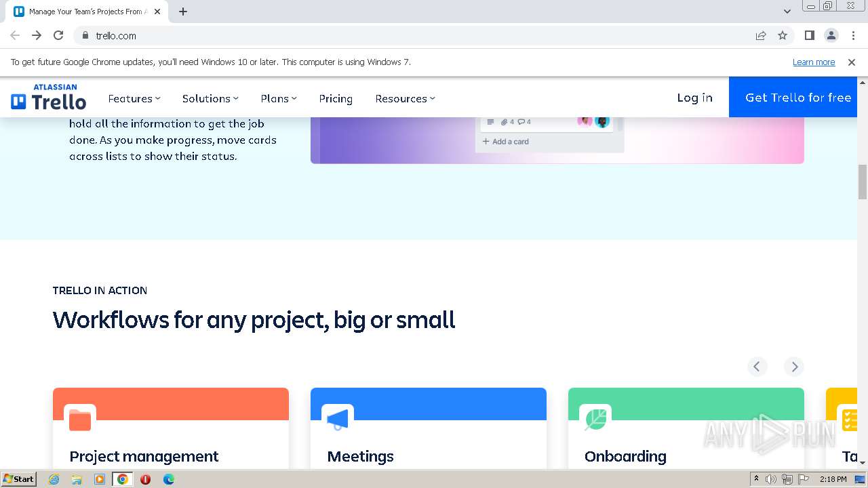868x488 pixels.
Task: Open a new browser tab
Action: coord(183,12)
